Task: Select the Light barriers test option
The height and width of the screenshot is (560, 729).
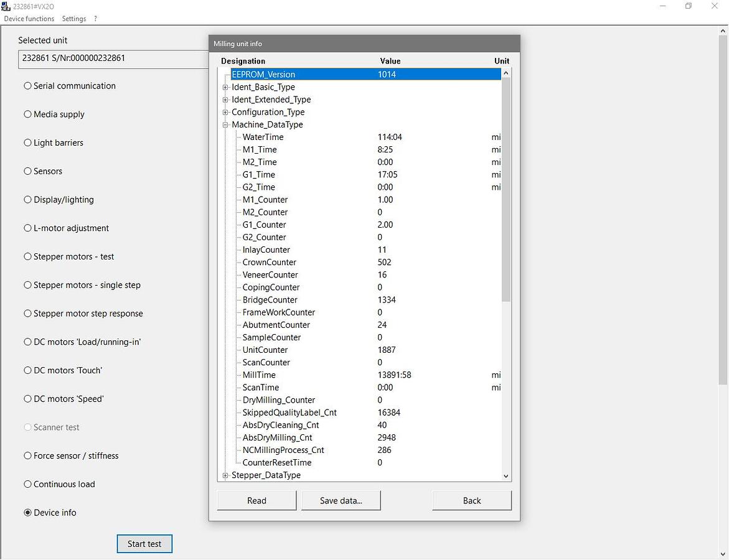Action: [28, 143]
